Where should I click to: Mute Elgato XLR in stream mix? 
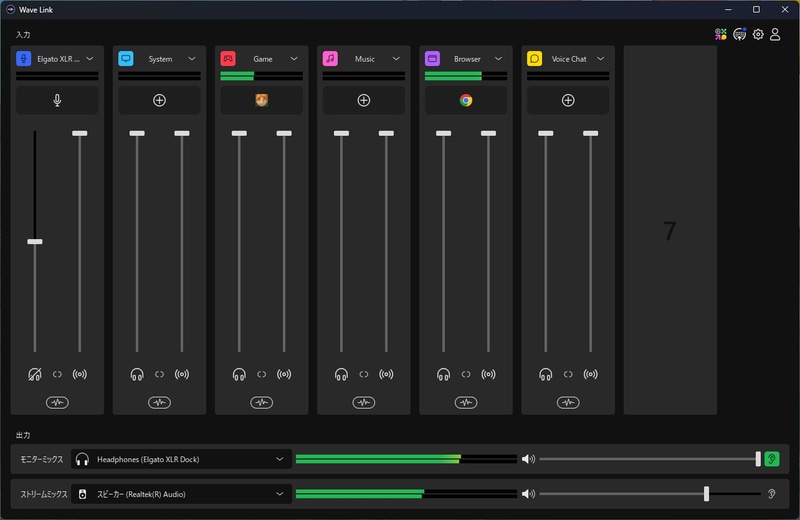80,375
